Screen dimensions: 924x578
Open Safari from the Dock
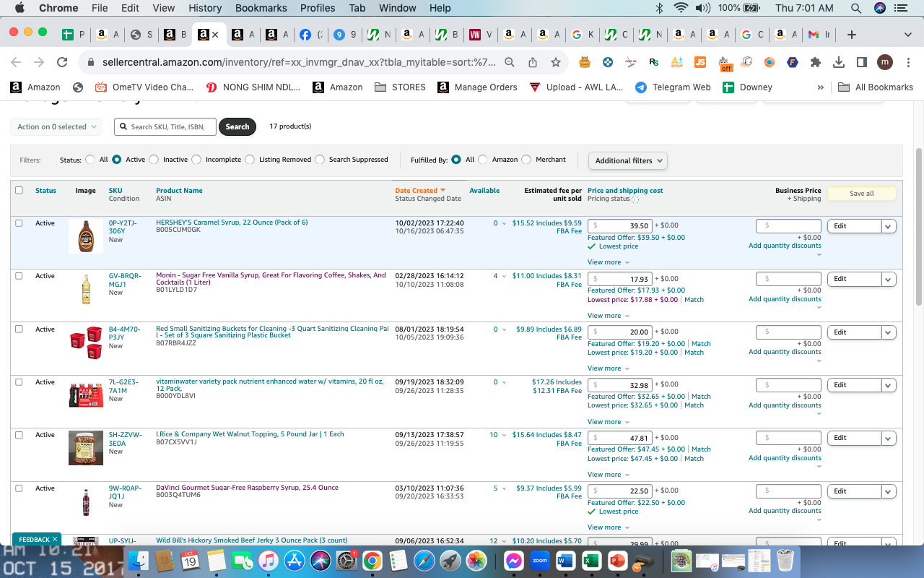coord(424,561)
